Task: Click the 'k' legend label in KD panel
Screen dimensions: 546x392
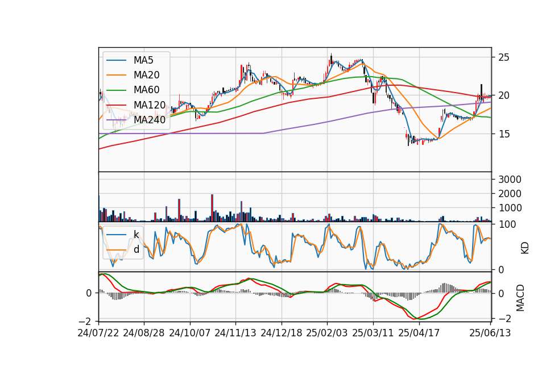Action: (136, 235)
